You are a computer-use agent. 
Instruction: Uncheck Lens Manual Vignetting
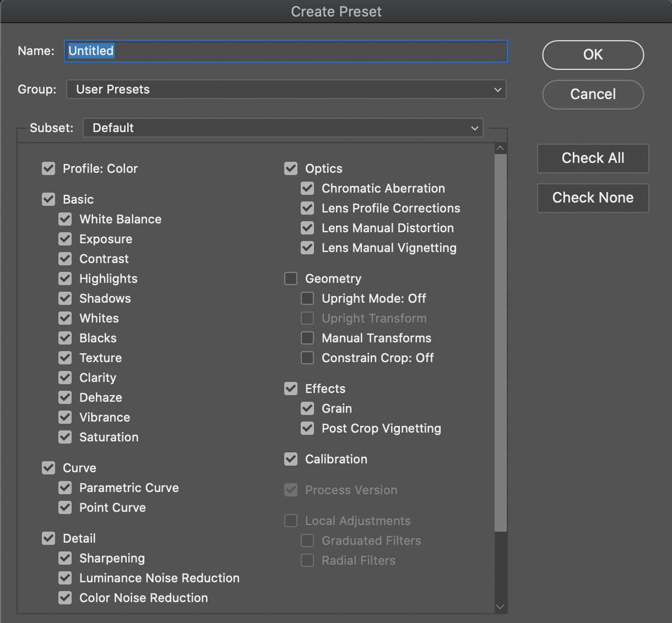307,247
